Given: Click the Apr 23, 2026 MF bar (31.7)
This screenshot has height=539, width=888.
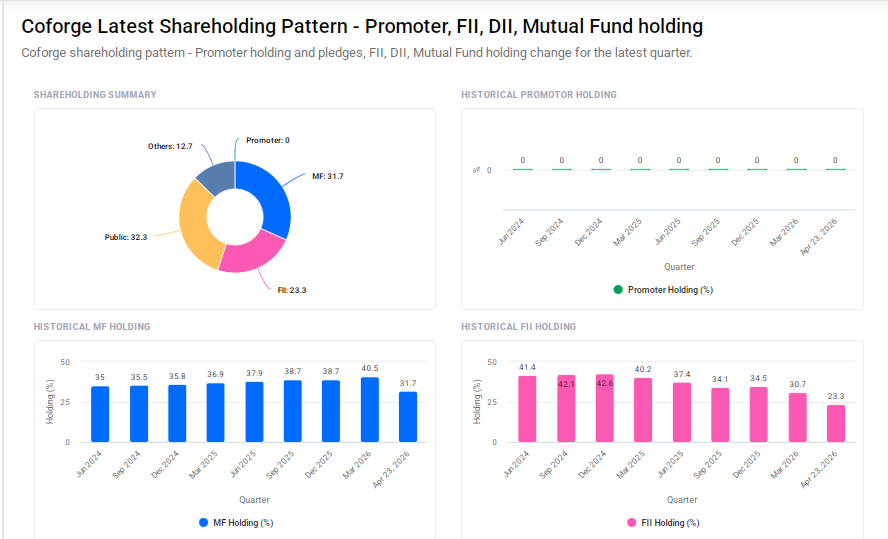Looking at the screenshot, I should click(x=408, y=417).
